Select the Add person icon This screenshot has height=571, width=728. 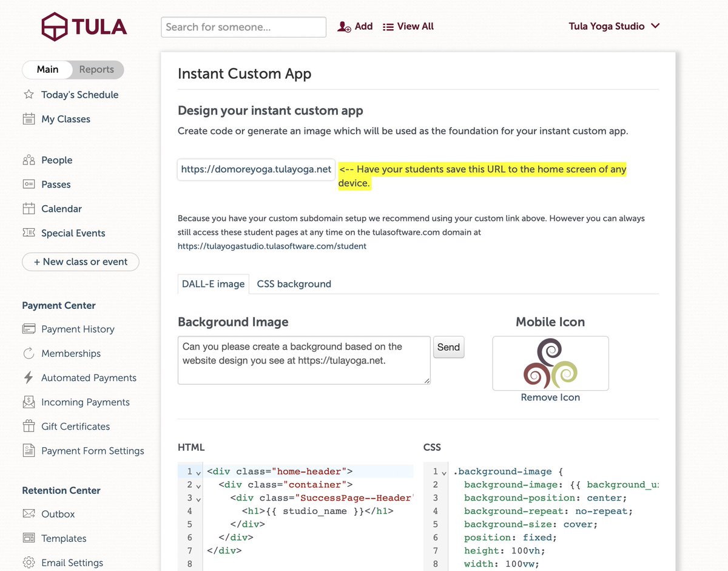tap(344, 26)
